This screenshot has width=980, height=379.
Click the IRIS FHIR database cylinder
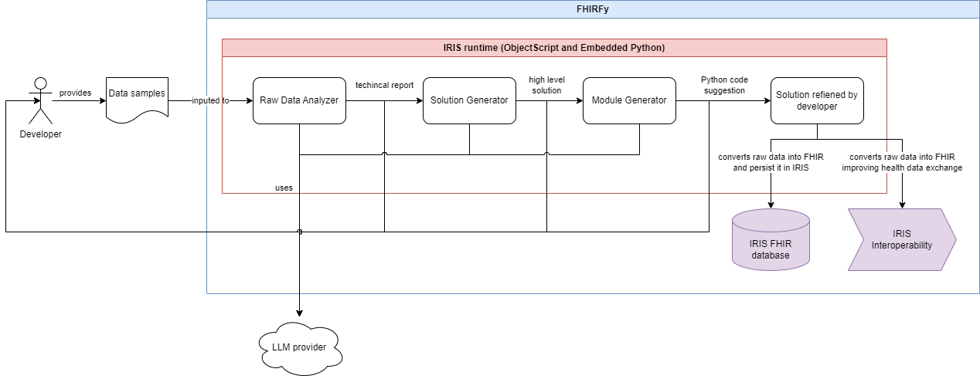[771, 239]
